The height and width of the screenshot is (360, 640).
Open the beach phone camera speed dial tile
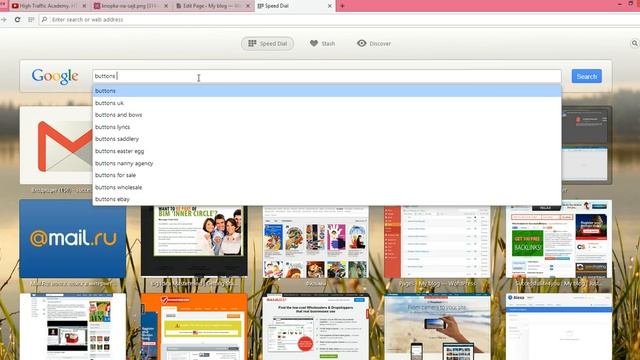[x=437, y=327]
